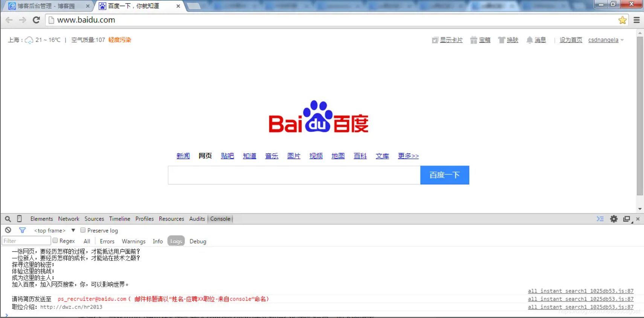Show All console message levels

[x=87, y=241]
